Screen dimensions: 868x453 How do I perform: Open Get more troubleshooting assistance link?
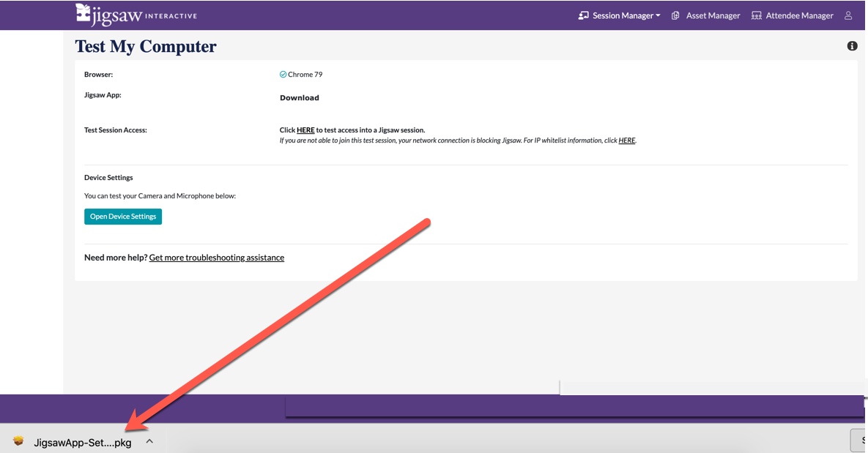pyautogui.click(x=216, y=258)
